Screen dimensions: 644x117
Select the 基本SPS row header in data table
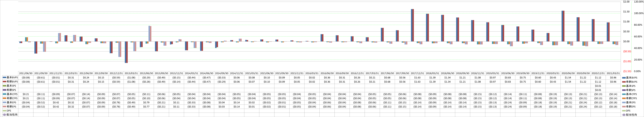point(10,86)
